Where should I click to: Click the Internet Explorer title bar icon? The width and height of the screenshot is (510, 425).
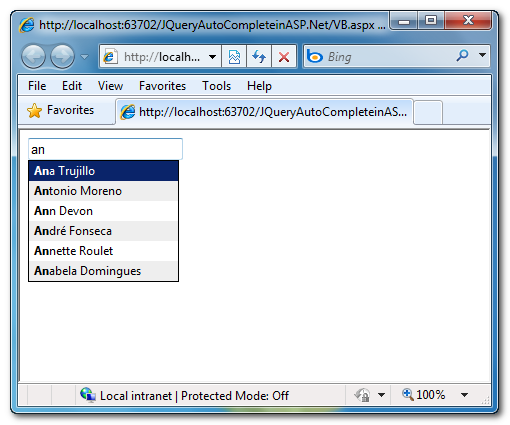[x=27, y=25]
